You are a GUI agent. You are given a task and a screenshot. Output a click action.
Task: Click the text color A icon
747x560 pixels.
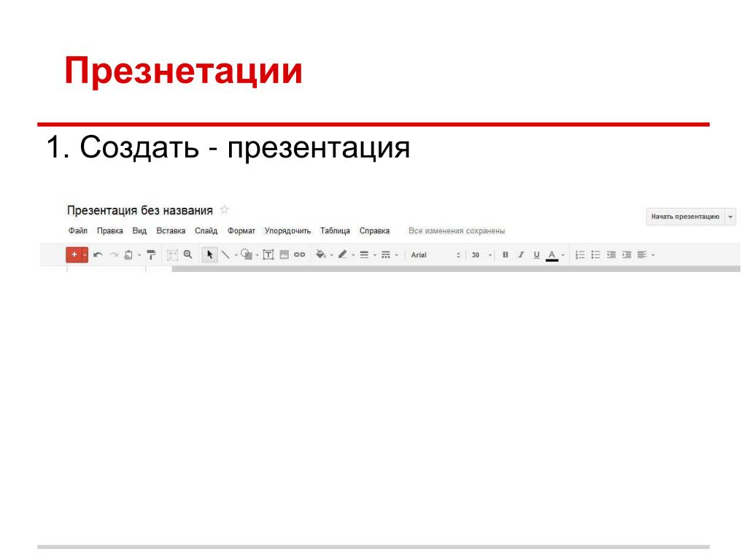tap(551, 255)
